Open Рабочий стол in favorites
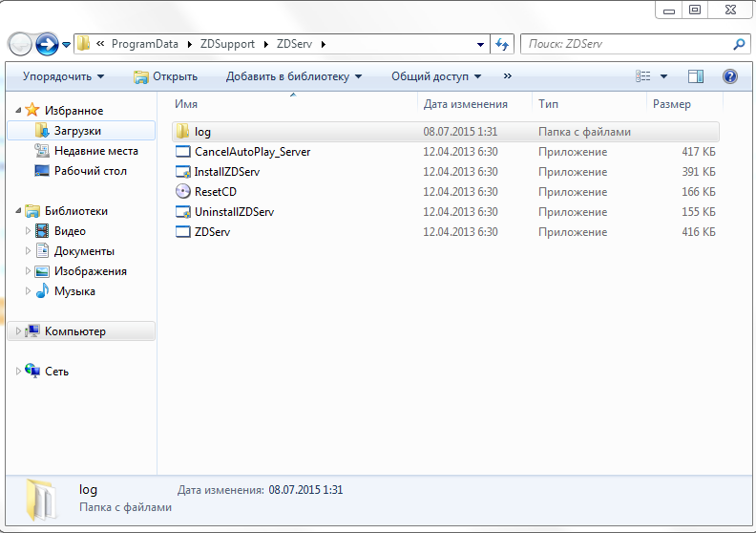Image resolution: width=756 pixels, height=533 pixels. 90,171
